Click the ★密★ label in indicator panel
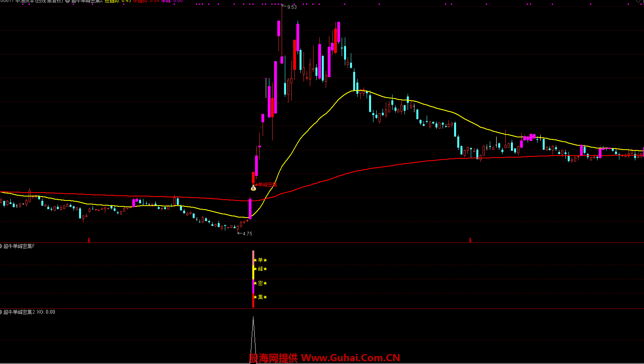 (260, 283)
